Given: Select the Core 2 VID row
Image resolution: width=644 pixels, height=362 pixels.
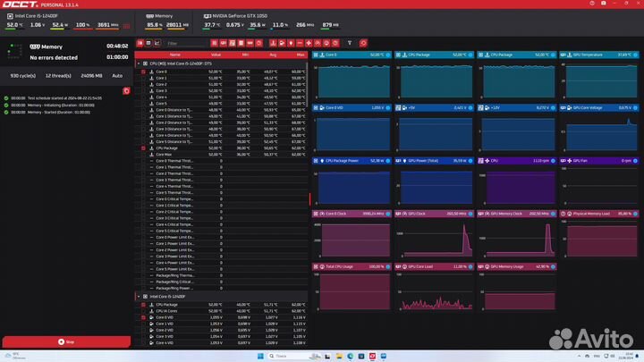Looking at the screenshot, I should tap(224, 330).
